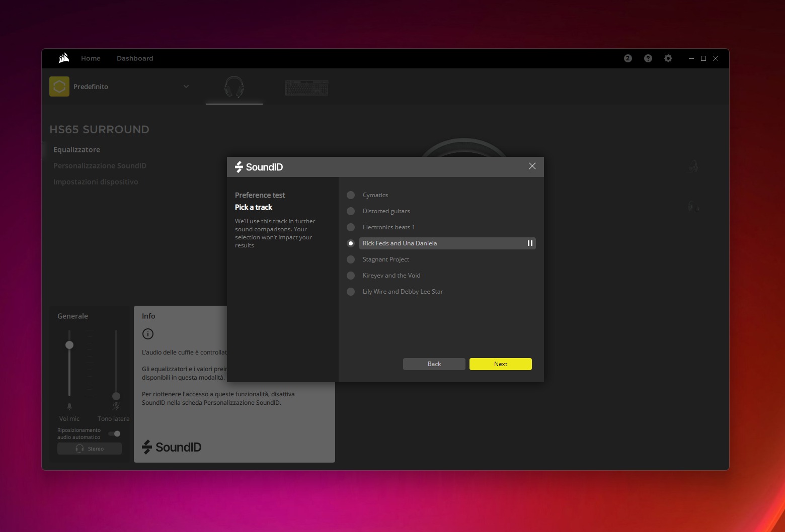Viewport: 785px width, 532px height.
Task: Open the Home menu
Action: point(91,58)
